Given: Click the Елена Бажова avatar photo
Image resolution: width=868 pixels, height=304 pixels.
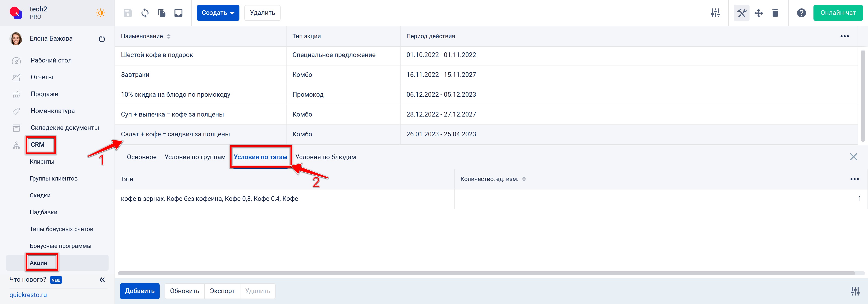Looking at the screenshot, I should (x=16, y=38).
